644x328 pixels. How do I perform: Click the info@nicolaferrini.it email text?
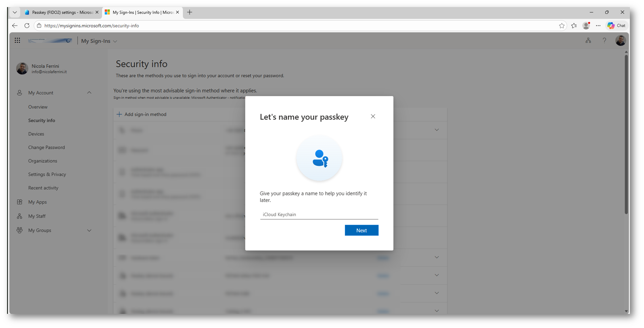point(49,72)
